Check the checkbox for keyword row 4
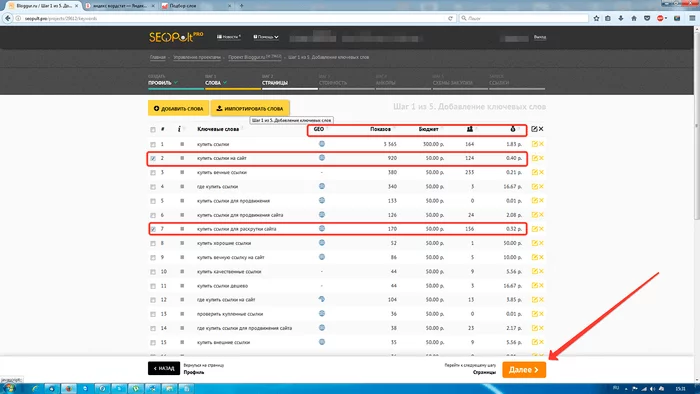700x394 pixels. (x=153, y=187)
